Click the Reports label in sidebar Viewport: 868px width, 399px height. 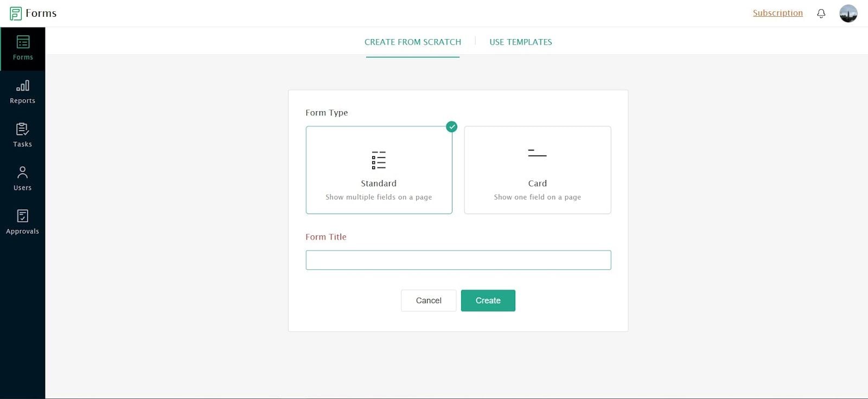click(22, 101)
